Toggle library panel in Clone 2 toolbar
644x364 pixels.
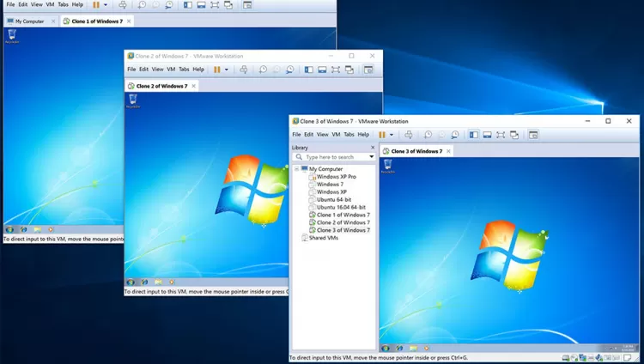(x=309, y=70)
